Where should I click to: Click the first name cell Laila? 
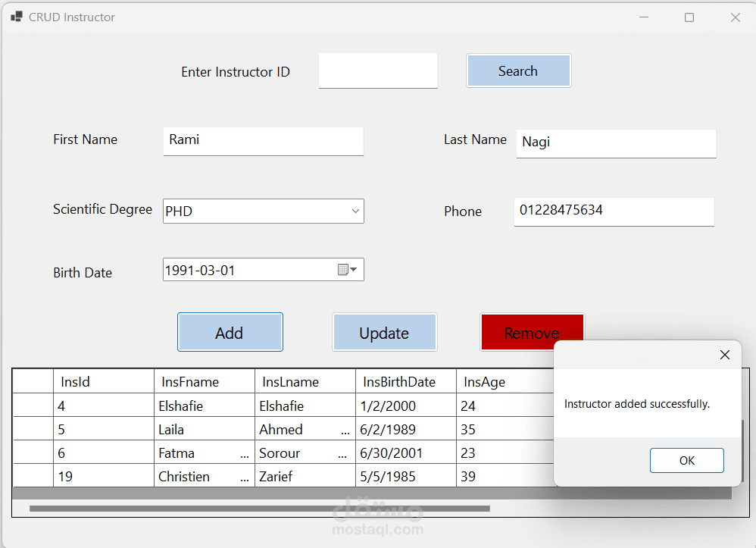tap(205, 429)
